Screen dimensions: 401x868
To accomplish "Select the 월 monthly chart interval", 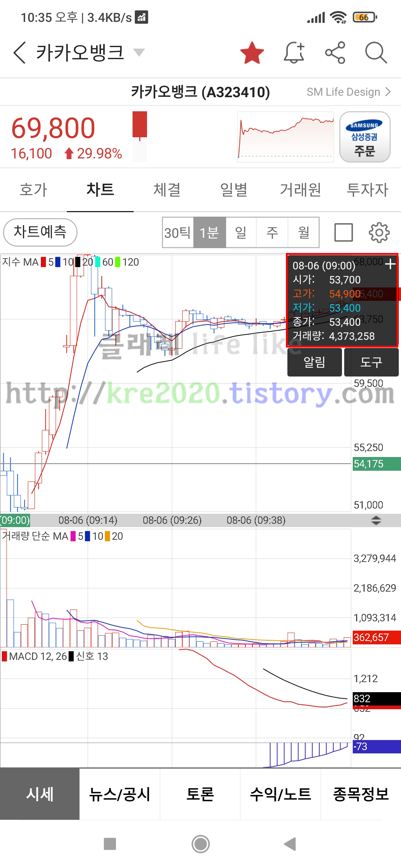I will (304, 233).
